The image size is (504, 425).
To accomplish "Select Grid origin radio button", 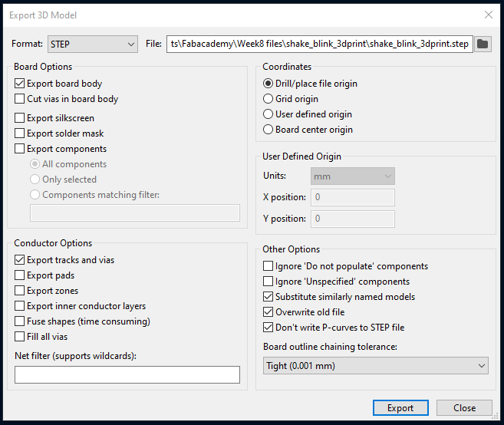I will pyautogui.click(x=268, y=99).
